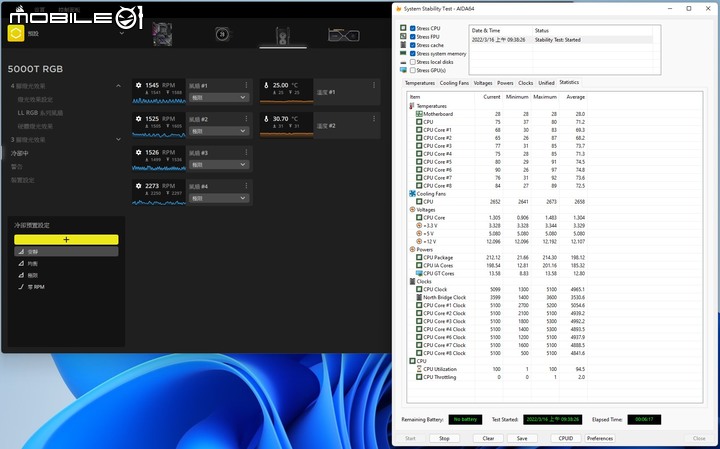The image size is (720, 449).
Task: Open the fan #1 preset dropdown
Action: [x=219, y=97]
